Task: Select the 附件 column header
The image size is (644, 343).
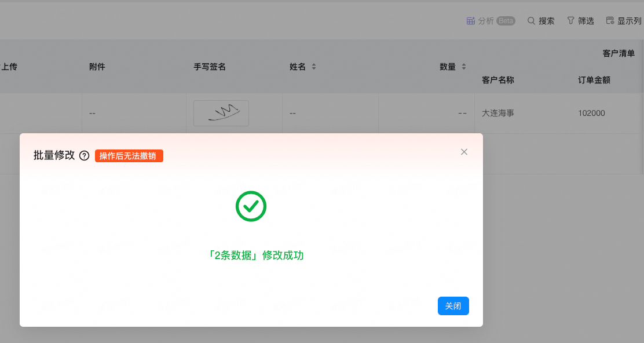Action: click(x=97, y=67)
